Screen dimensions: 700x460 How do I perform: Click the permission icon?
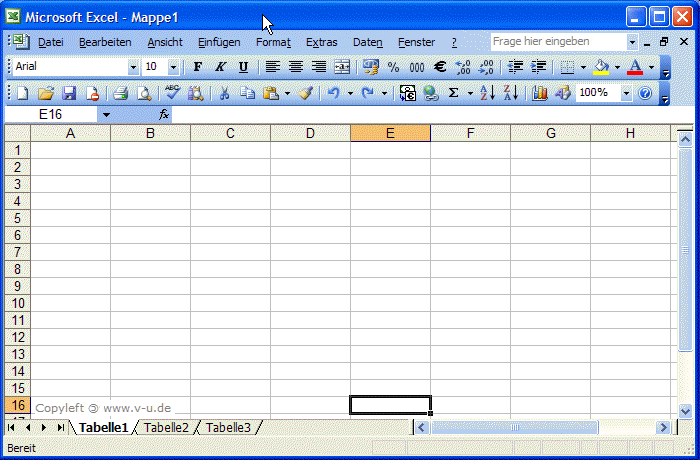[x=92, y=93]
